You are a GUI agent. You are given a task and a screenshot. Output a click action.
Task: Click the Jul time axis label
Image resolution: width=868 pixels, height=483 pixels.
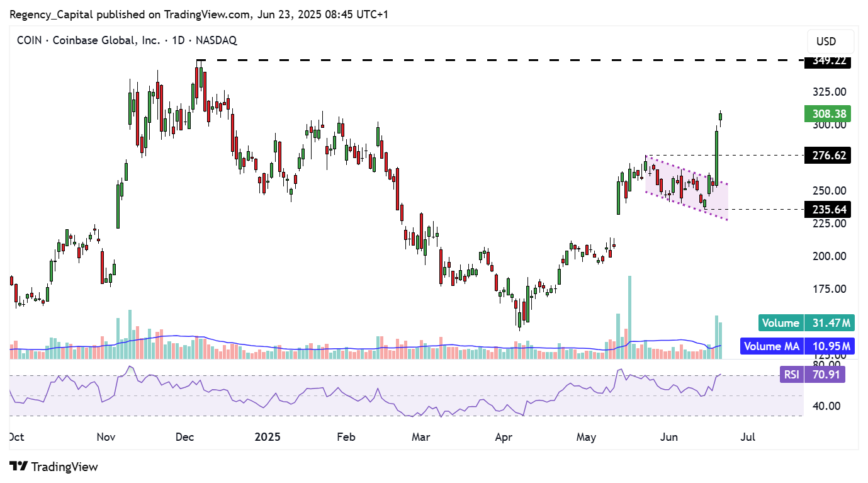click(749, 437)
